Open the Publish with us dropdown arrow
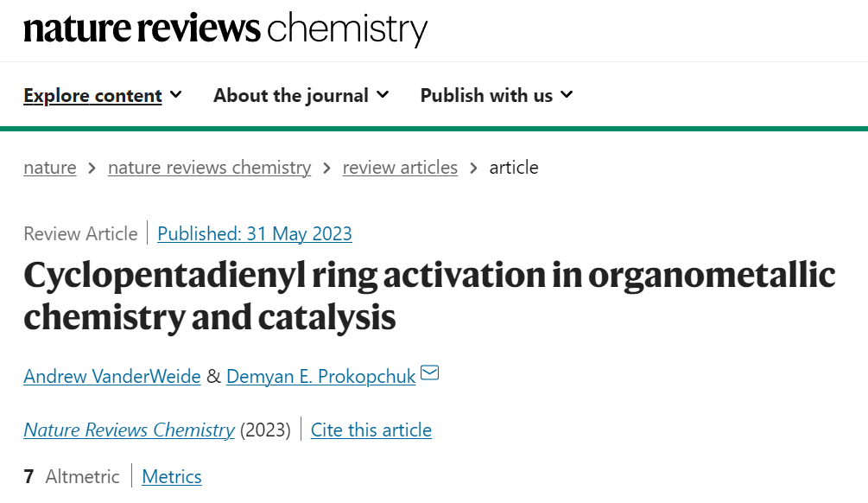Screen dimensions: 868x503 coord(567,95)
